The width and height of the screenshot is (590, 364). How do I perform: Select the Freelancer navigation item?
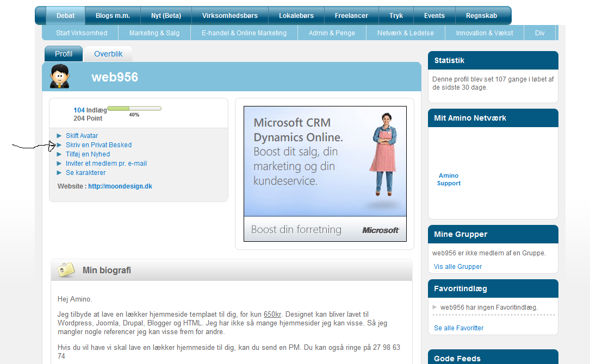click(x=351, y=16)
